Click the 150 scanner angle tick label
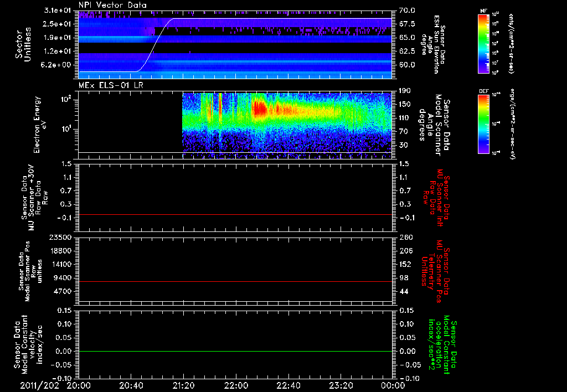Image resolution: width=567 pixels, height=392 pixels. click(405, 104)
